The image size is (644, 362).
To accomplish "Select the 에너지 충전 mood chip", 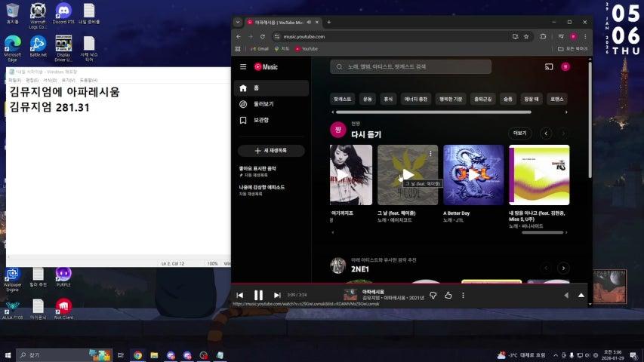I will tap(416, 99).
